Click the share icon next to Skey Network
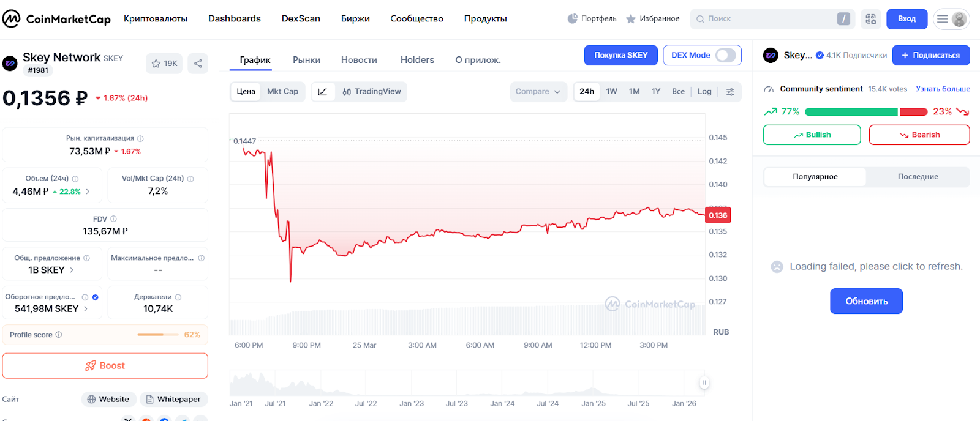 point(198,64)
